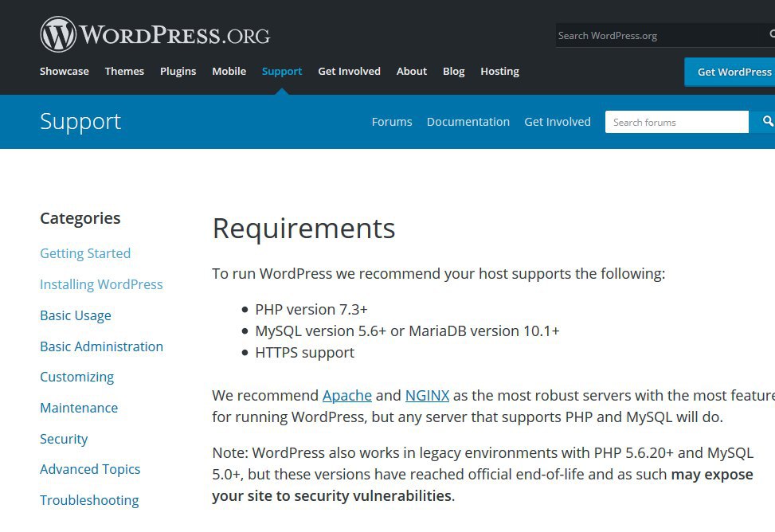Viewport: 775px width, 532px height.
Task: Open the Troubleshooting category
Action: click(89, 500)
